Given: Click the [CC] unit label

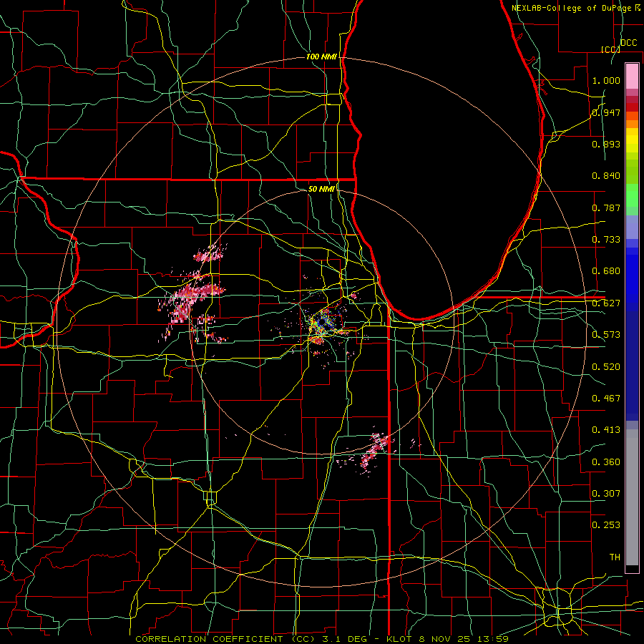Looking at the screenshot, I should (610, 49).
